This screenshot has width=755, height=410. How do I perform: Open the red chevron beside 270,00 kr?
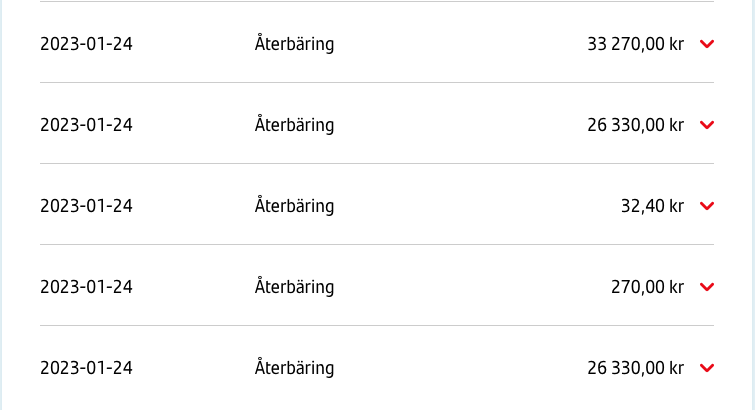click(x=707, y=287)
